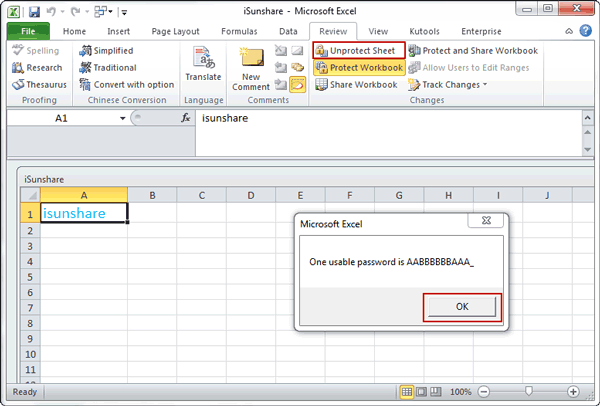Click the Save icon in quick access toolbar
This screenshot has height=406, width=600.
click(x=34, y=12)
